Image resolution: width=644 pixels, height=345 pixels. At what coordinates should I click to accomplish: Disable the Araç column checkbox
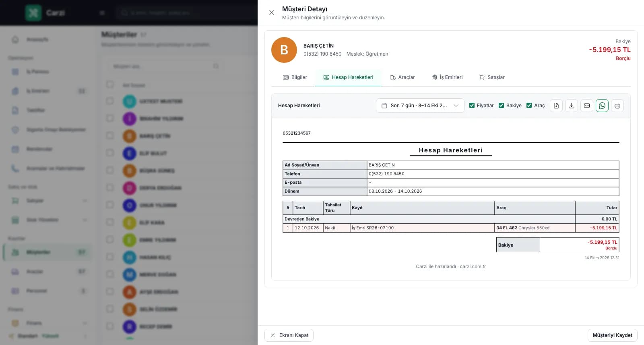tap(529, 106)
